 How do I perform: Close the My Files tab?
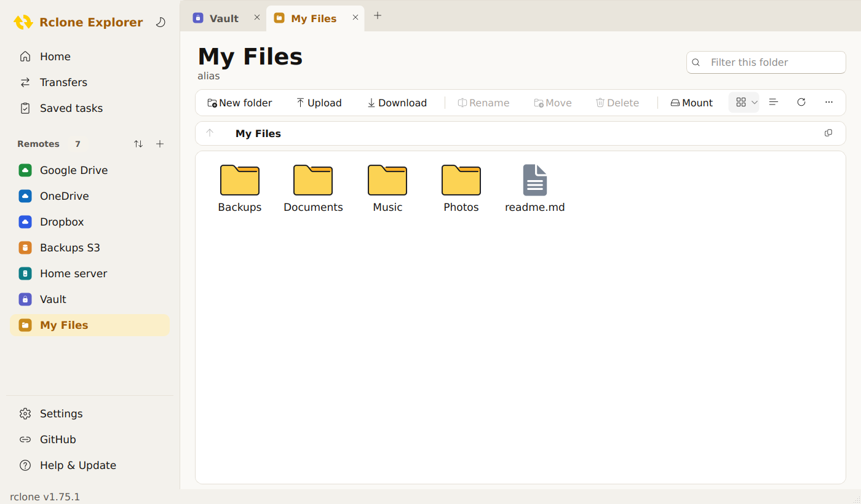pos(355,18)
